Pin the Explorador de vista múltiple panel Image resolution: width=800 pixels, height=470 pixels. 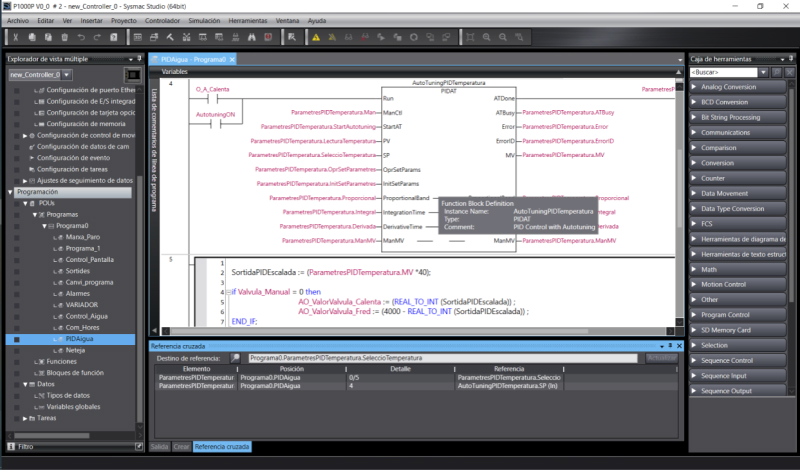[x=131, y=59]
